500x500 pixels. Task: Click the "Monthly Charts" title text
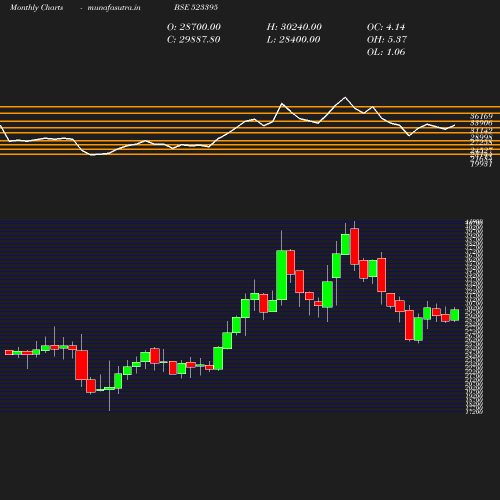pos(37,7)
